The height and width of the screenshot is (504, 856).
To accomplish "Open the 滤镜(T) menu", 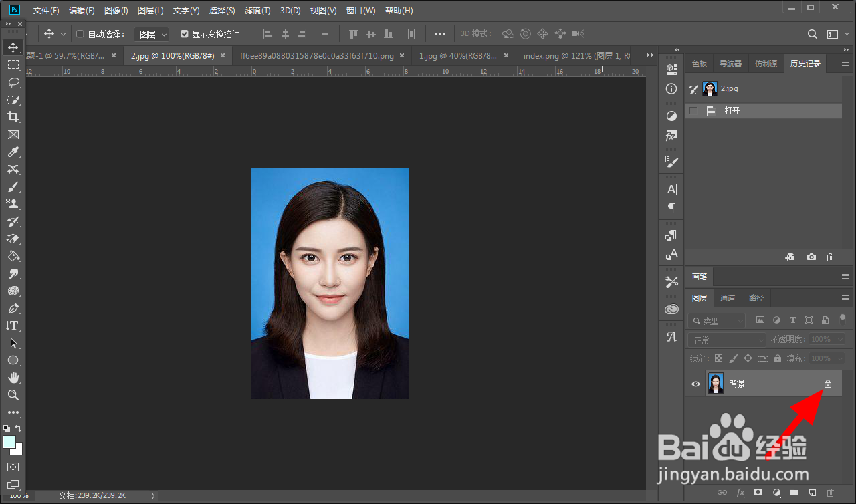I will point(257,11).
